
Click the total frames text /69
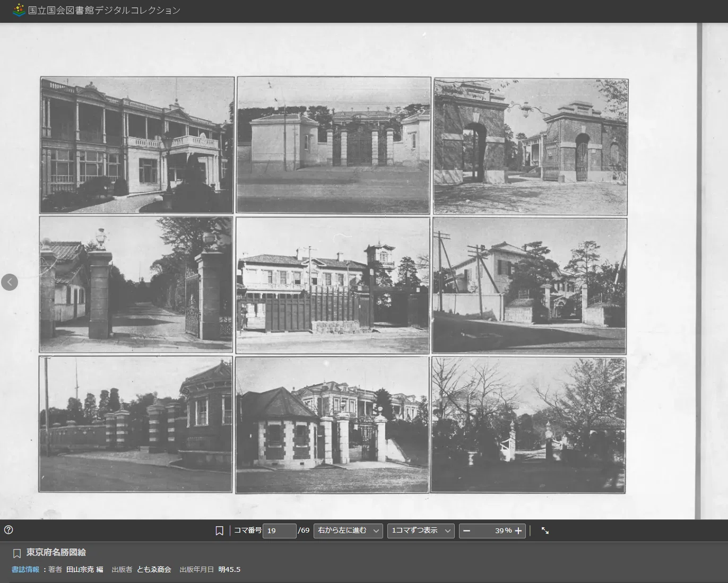click(304, 530)
